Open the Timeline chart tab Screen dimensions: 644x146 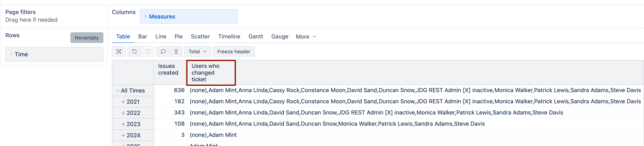tap(229, 37)
